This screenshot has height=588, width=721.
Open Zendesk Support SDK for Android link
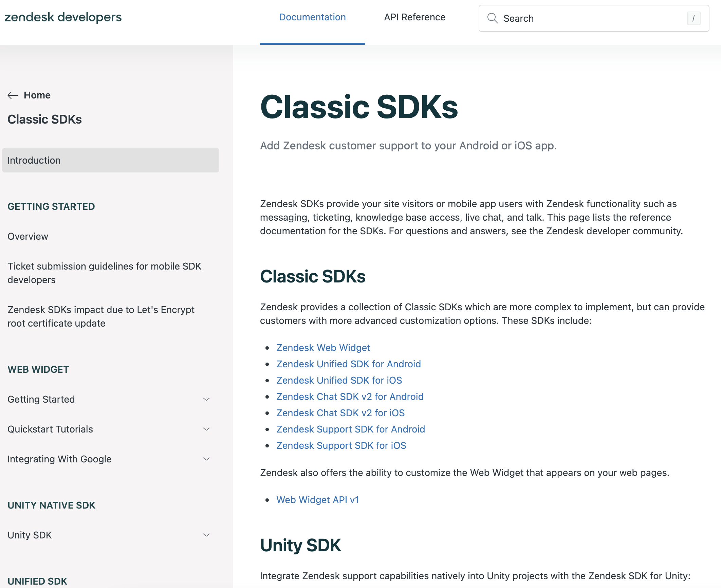pyautogui.click(x=351, y=429)
